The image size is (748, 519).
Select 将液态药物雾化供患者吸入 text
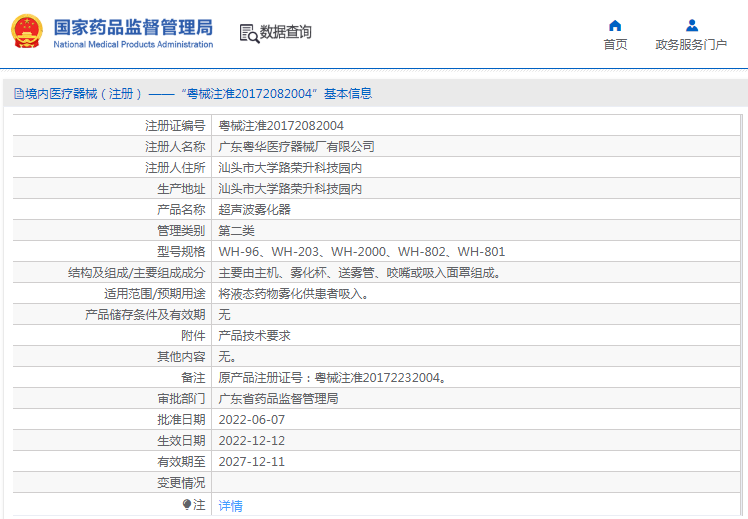(293, 293)
